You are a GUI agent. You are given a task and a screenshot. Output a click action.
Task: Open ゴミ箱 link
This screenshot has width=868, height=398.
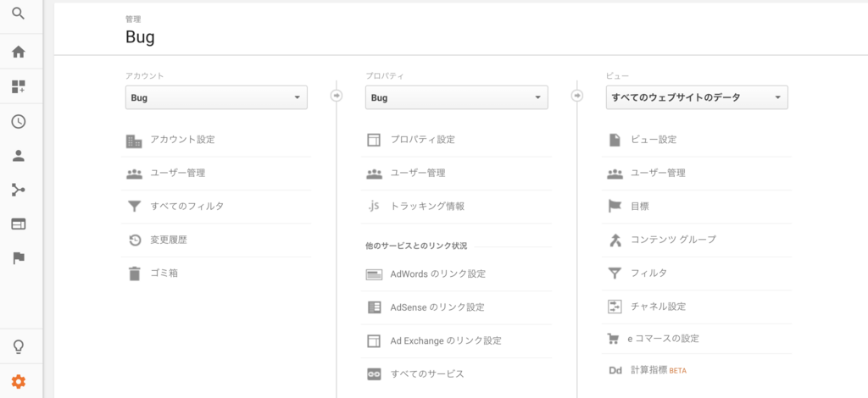[x=164, y=273]
